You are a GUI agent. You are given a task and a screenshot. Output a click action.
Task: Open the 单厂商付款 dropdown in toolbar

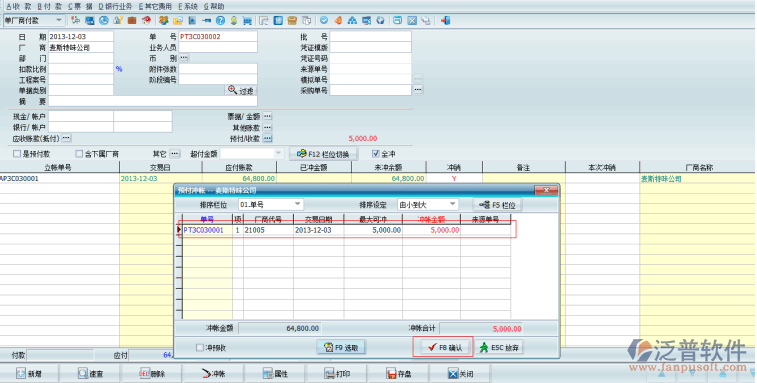pyautogui.click(x=34, y=20)
